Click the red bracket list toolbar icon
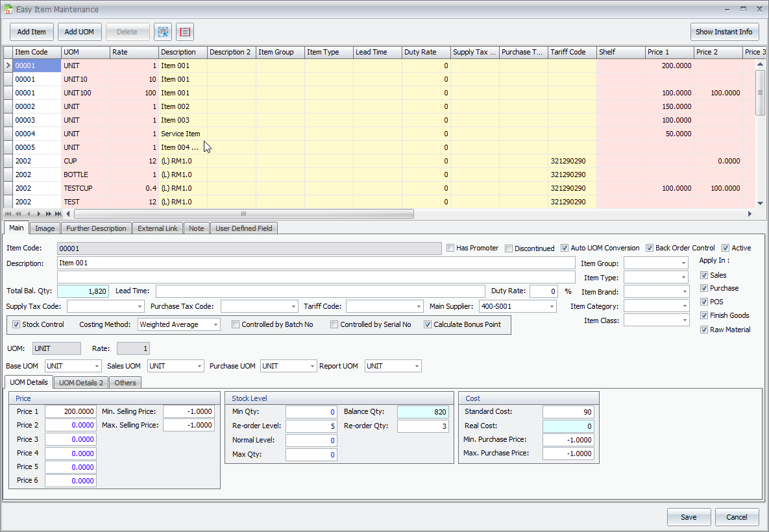Viewport: 769px width, 532px height. click(x=185, y=31)
